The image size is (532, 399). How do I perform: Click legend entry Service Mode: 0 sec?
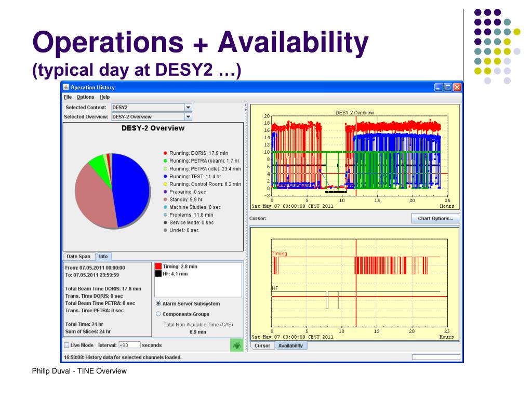pos(189,222)
